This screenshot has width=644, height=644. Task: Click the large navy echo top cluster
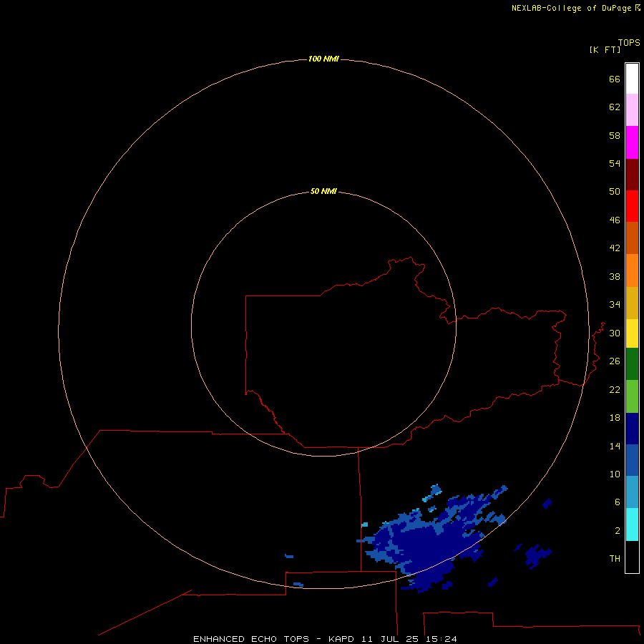pos(434,545)
